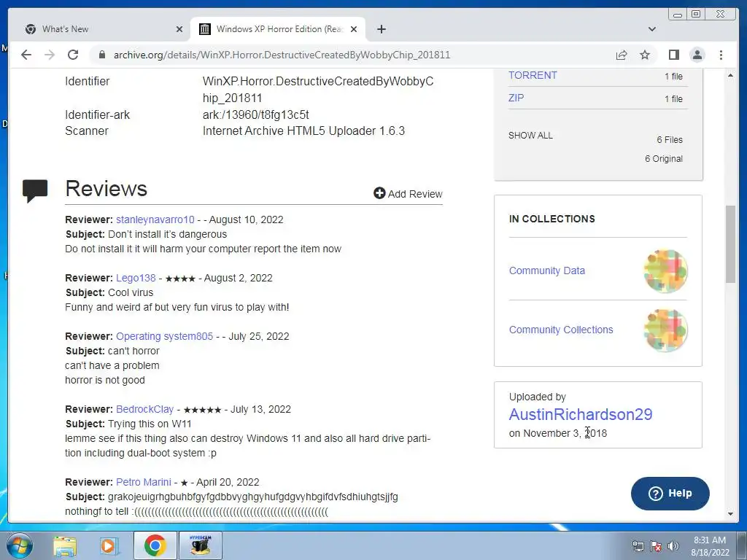
Task: Open the Windows Start menu
Action: (x=18, y=545)
